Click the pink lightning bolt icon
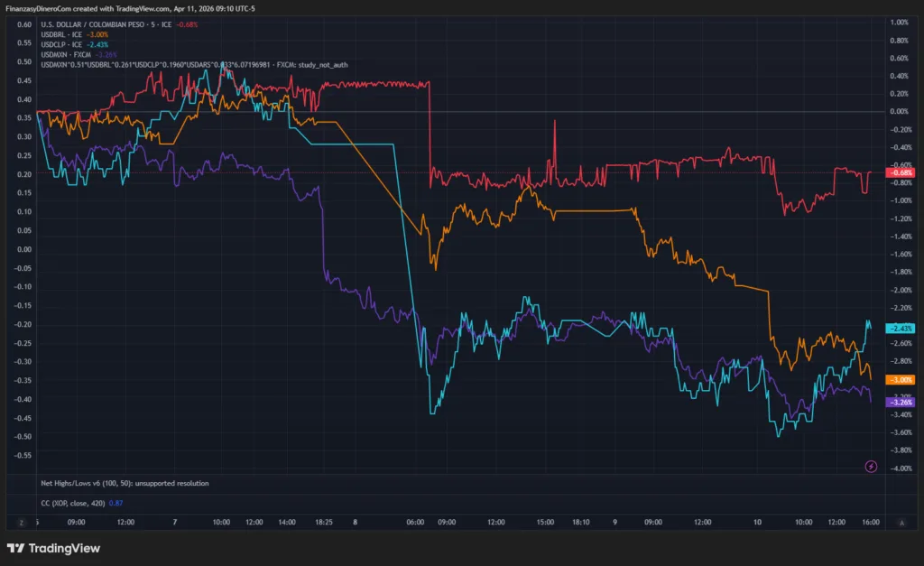924x566 pixels. click(x=870, y=466)
